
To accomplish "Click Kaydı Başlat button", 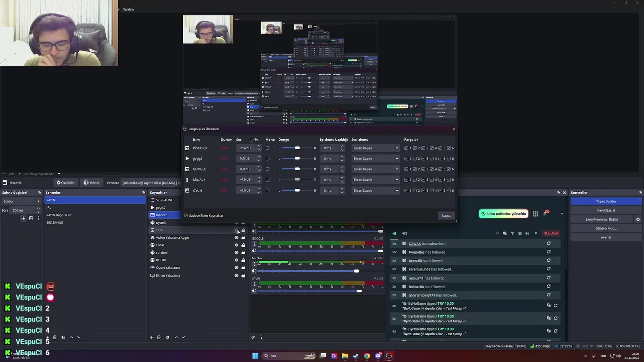I will (606, 210).
